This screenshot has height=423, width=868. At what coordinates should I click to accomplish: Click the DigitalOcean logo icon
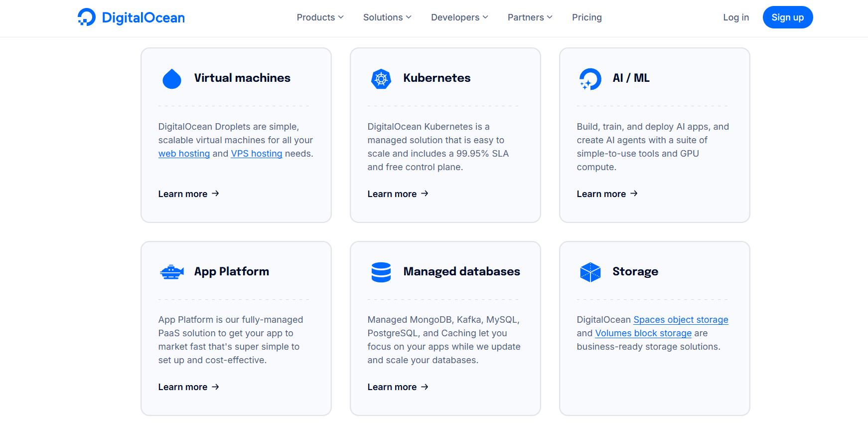(x=87, y=17)
